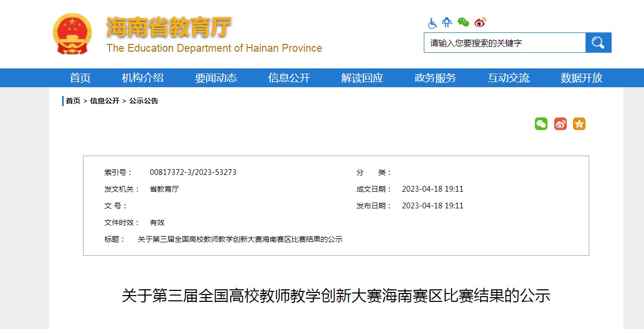Click the 公示公告 breadcrumb link

(144, 101)
